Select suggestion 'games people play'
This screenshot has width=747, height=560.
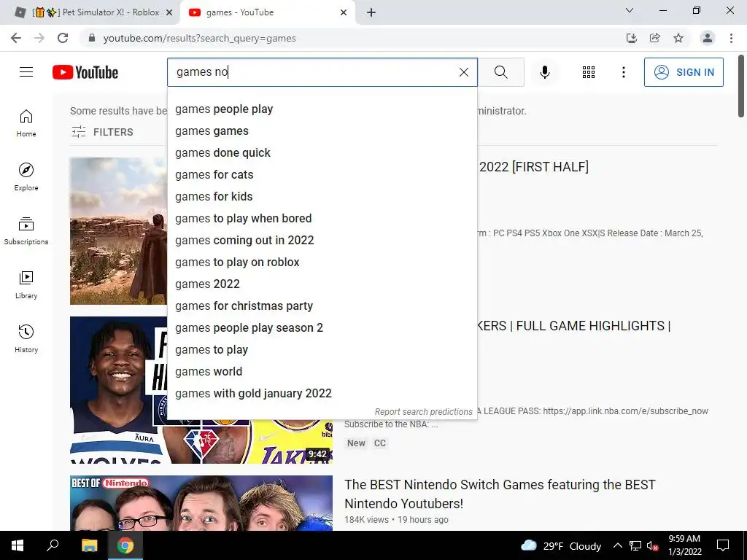coord(322,109)
